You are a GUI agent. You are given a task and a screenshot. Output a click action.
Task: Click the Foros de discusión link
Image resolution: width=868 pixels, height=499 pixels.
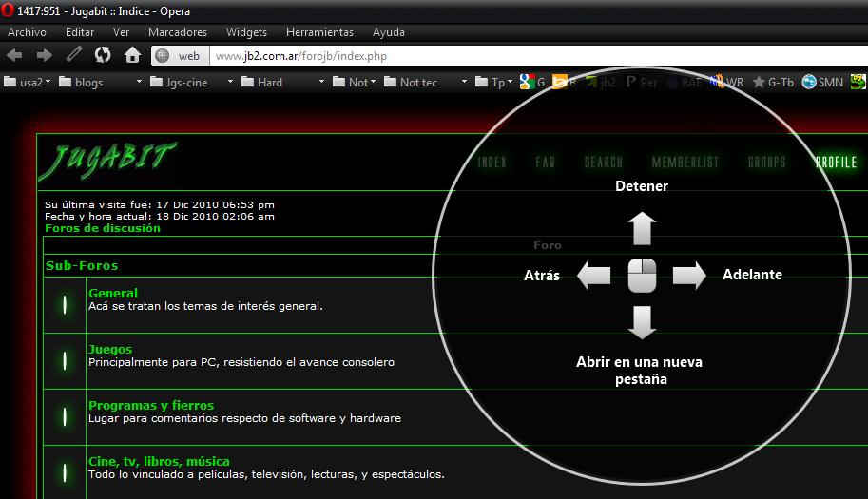pos(103,228)
